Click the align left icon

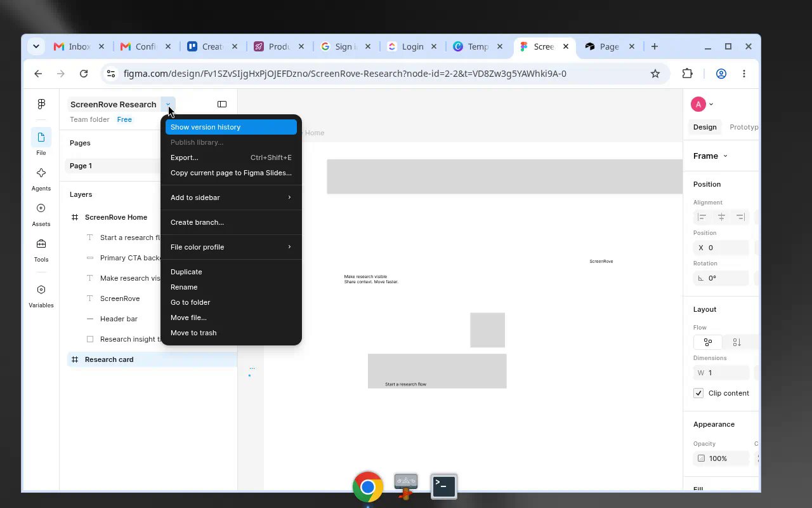[x=702, y=217]
